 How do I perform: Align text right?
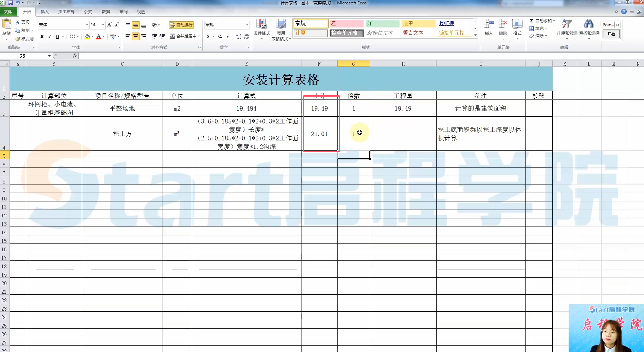144,36
